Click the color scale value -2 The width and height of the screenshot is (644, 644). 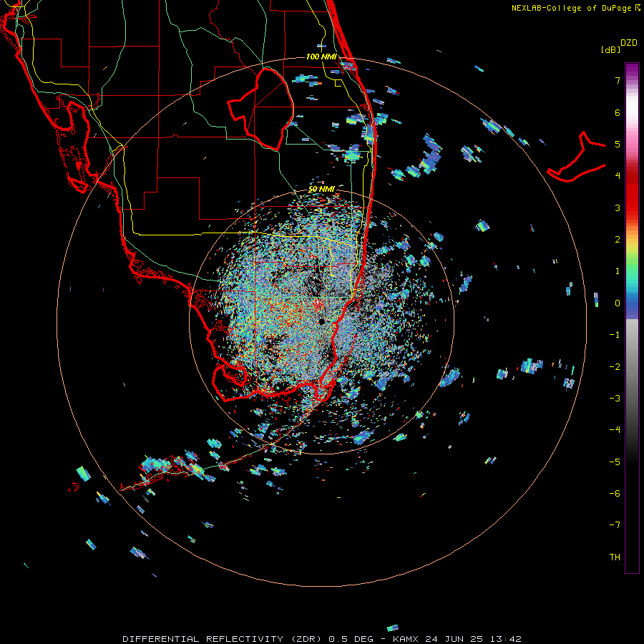coord(615,366)
